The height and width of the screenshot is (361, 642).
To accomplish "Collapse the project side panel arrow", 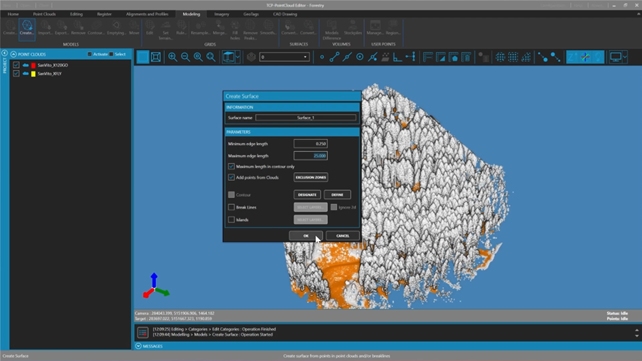I will (5, 53).
